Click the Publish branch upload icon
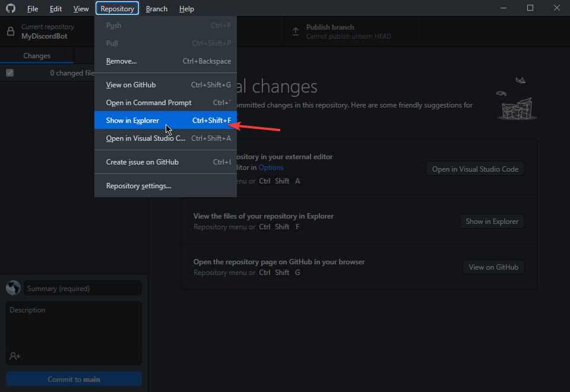The width and height of the screenshot is (570, 392). 295,31
